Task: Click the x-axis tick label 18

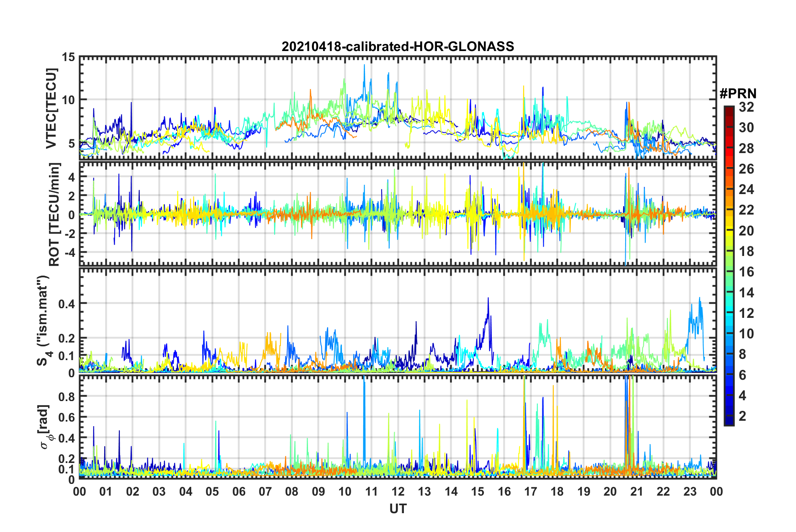Action: pyautogui.click(x=557, y=491)
